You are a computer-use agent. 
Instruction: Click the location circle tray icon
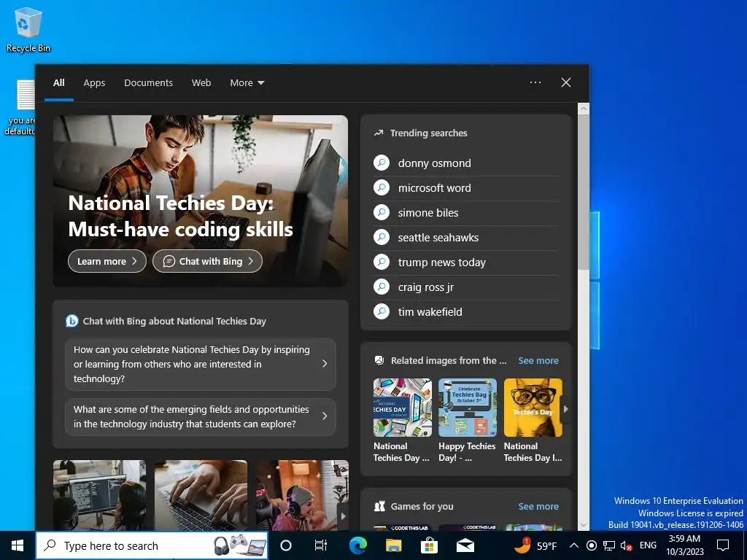tap(591, 545)
